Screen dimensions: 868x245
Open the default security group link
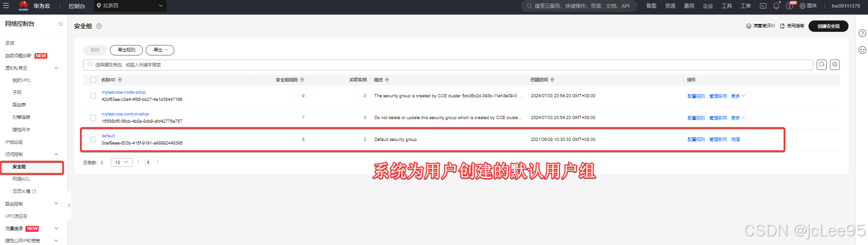tap(108, 136)
